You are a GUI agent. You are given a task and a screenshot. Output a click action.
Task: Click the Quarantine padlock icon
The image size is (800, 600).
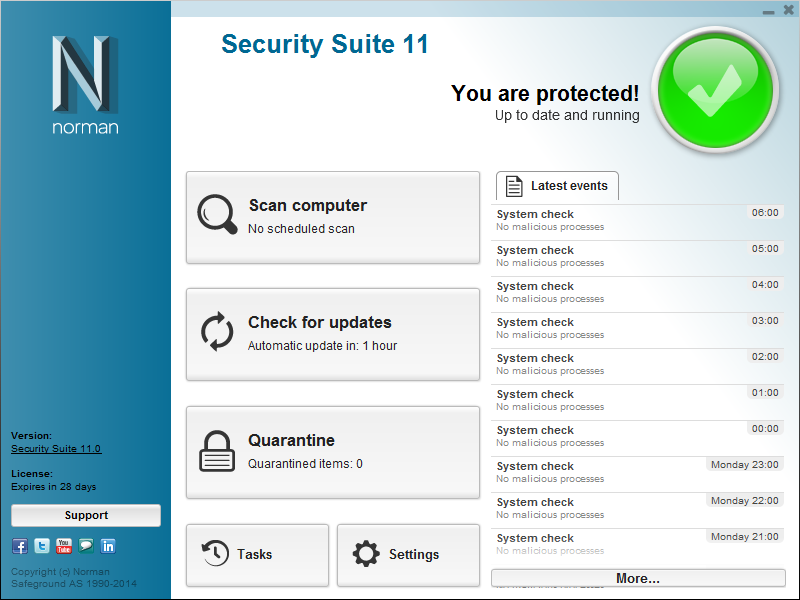[217, 451]
